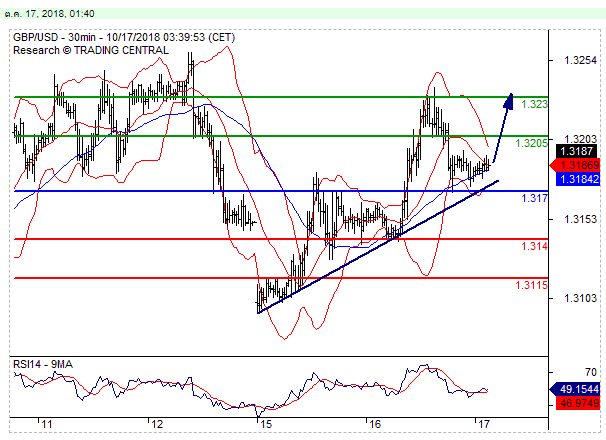Click the RSI 70 level label
Screen dimensions: 606x440
[591, 372]
